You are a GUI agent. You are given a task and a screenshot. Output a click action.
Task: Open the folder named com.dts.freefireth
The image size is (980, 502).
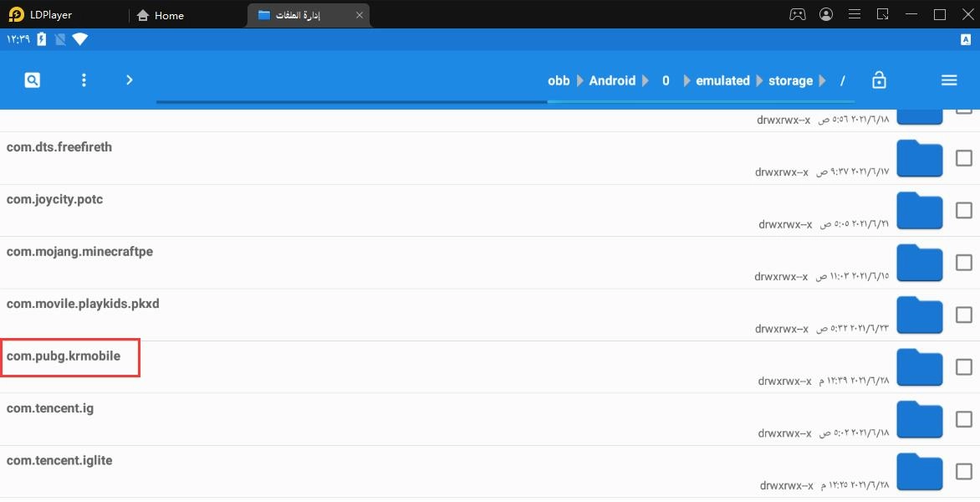[x=59, y=147]
